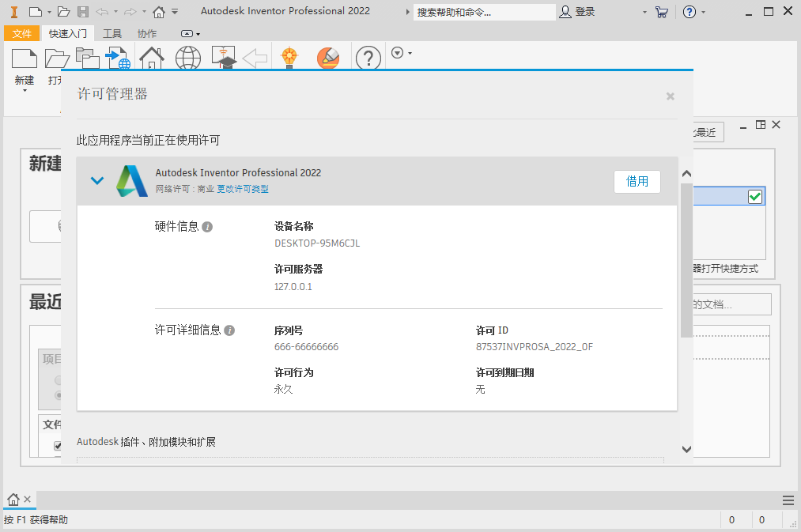Open the title bar help dropdown arrow
Screen dimensions: 801x532
(x=704, y=12)
